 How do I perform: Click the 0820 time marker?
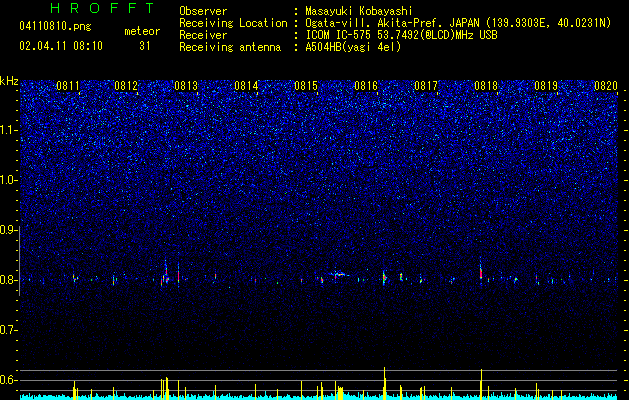606,86
